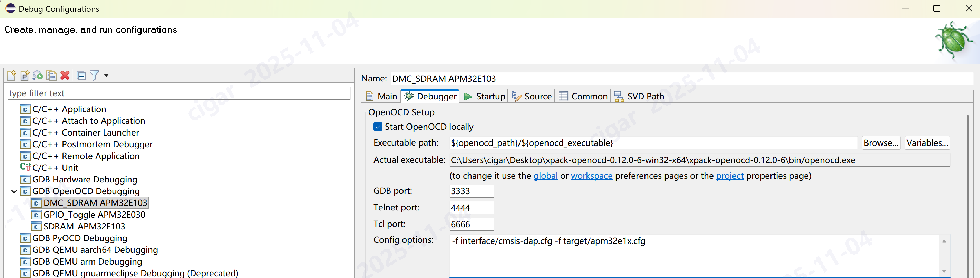Switch to the Startup tab
The width and height of the screenshot is (980, 278).
coord(485,96)
